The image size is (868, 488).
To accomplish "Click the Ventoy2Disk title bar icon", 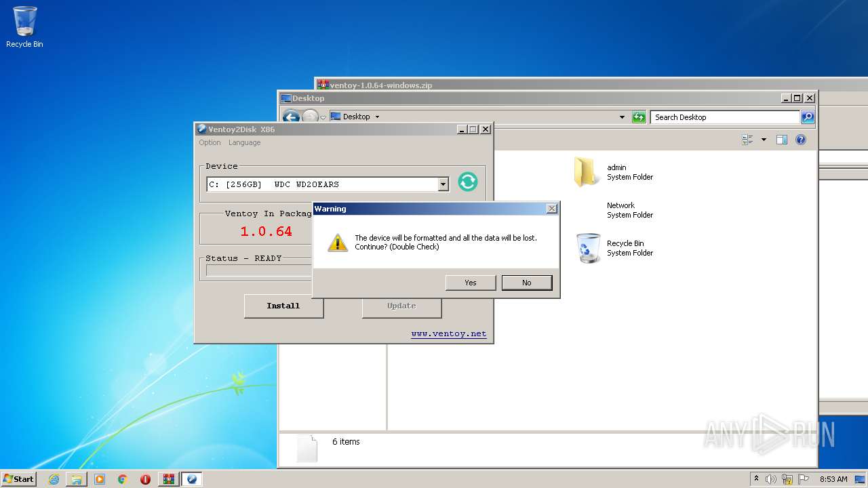I will (x=201, y=129).
